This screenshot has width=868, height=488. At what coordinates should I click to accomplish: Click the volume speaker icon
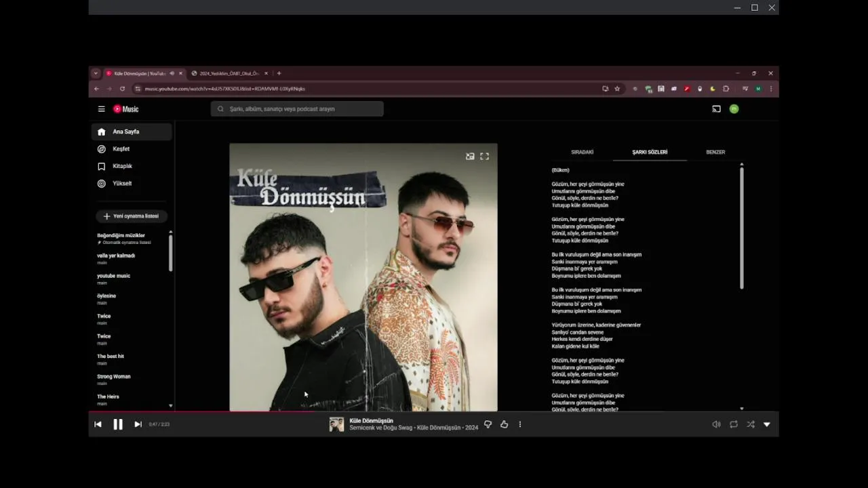[716, 424]
